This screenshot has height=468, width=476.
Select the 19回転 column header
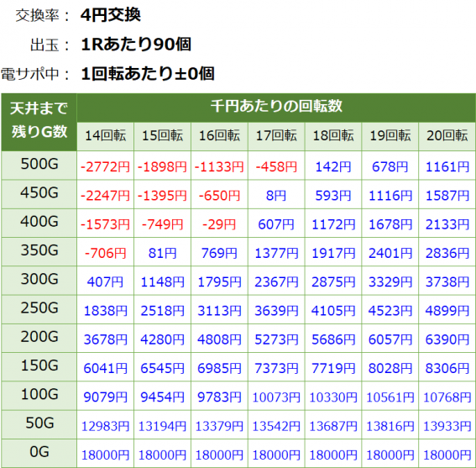[x=390, y=136]
